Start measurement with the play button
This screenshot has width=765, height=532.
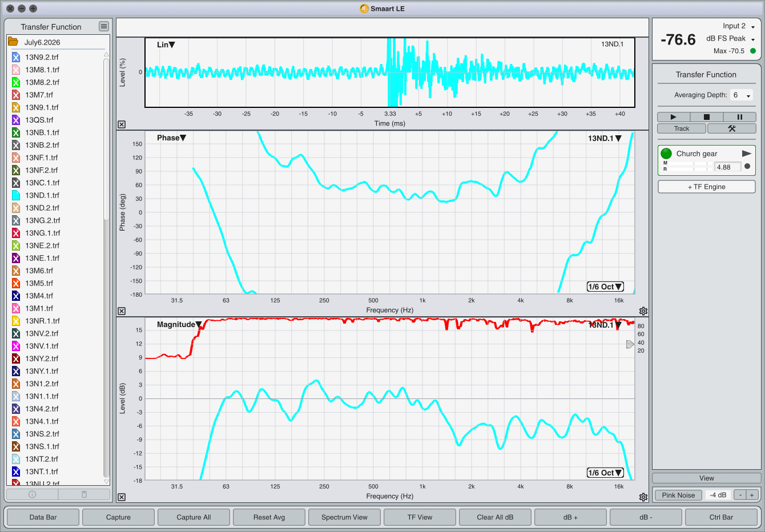[x=673, y=117]
